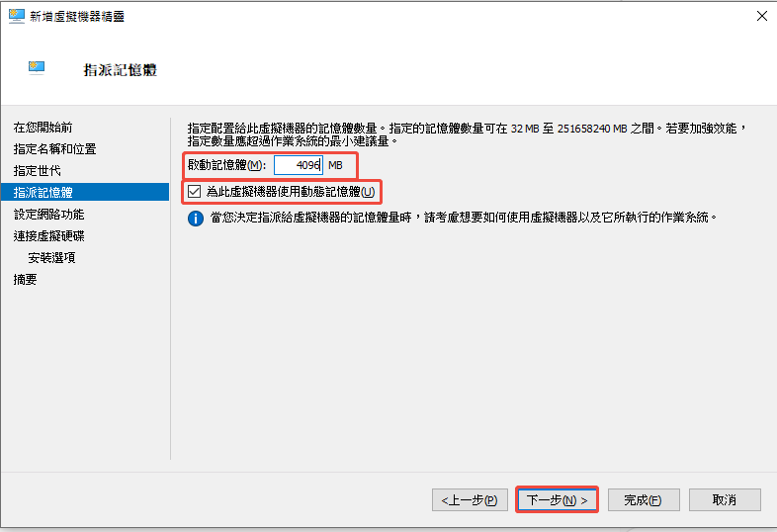Select the 指派記憶體 step

85,192
